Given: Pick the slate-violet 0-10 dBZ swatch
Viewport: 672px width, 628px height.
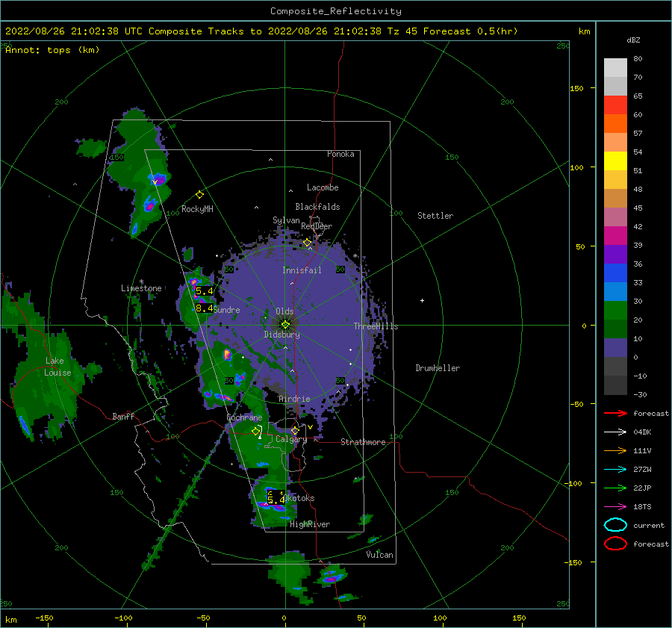Looking at the screenshot, I should (x=615, y=348).
